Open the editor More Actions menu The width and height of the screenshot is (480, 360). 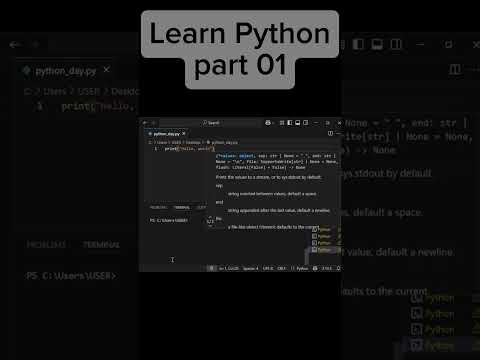click(x=338, y=133)
